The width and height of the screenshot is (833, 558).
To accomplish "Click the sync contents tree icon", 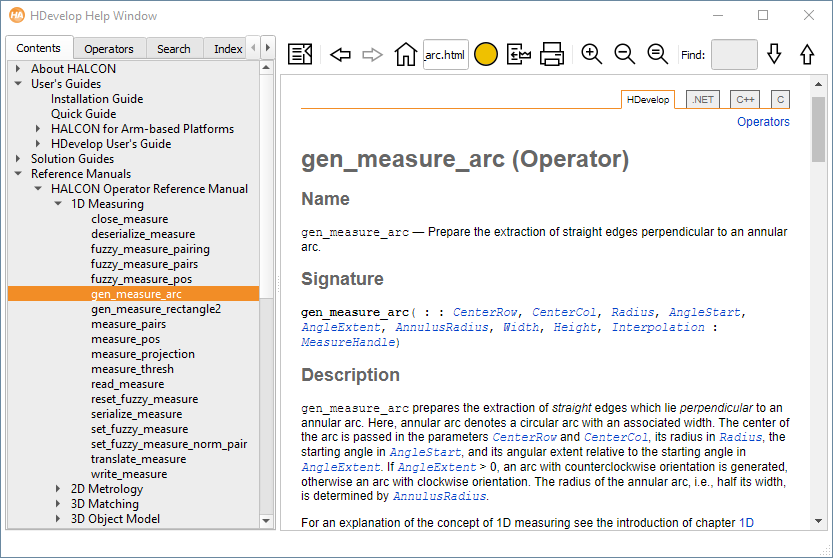I will 519,54.
